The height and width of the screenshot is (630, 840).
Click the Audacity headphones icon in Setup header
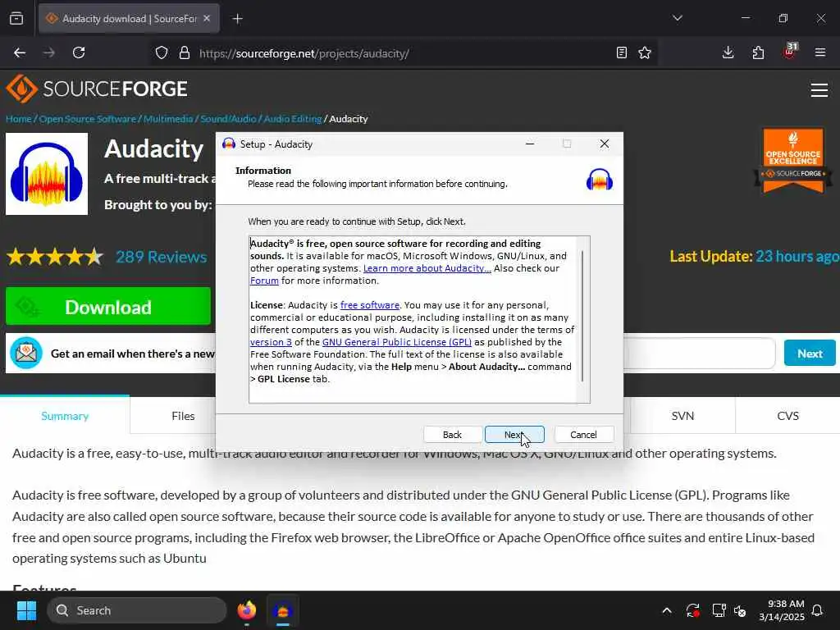click(x=599, y=180)
